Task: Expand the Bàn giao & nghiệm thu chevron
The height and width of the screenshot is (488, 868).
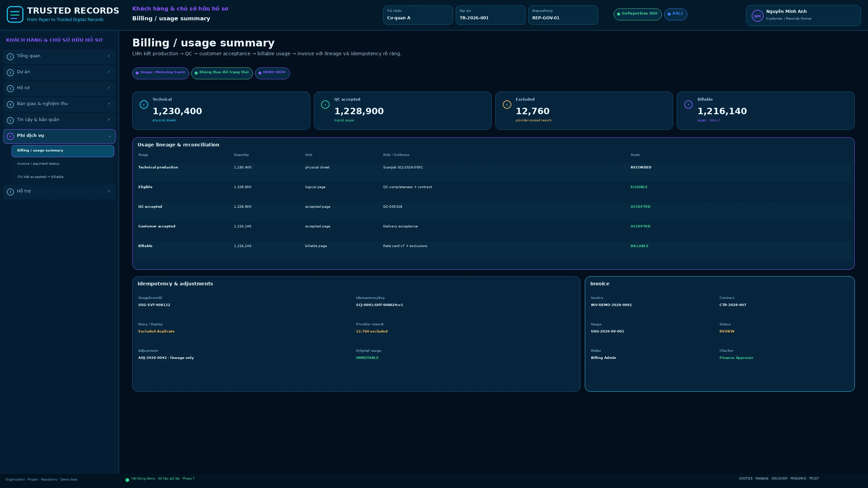Action: coord(109,104)
